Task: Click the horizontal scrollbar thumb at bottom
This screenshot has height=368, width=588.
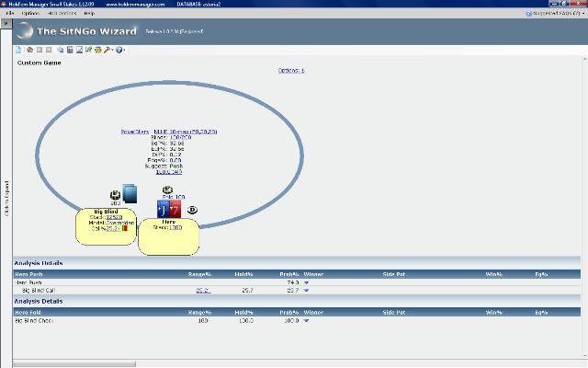Action: (x=74, y=364)
